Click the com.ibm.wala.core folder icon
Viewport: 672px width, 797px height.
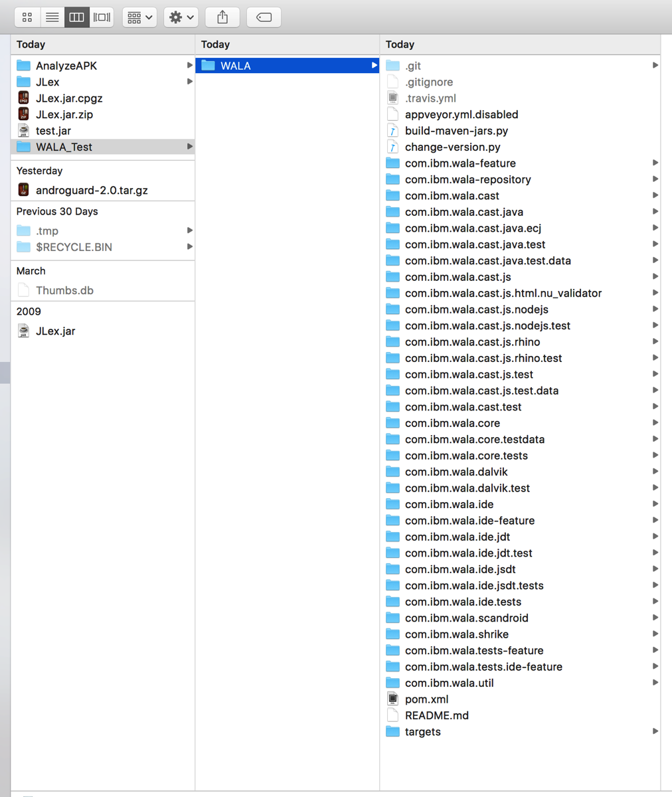[x=393, y=423]
